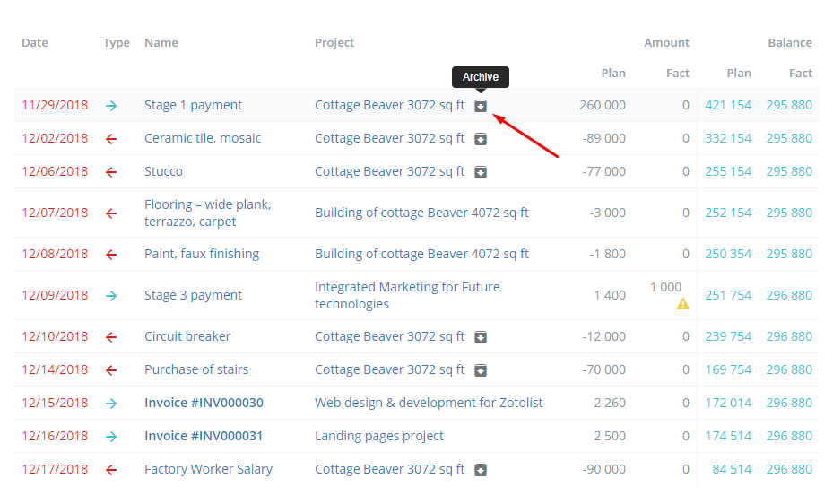Click the Date column header
Image resolution: width=833 pixels, height=504 pixels.
35,42
